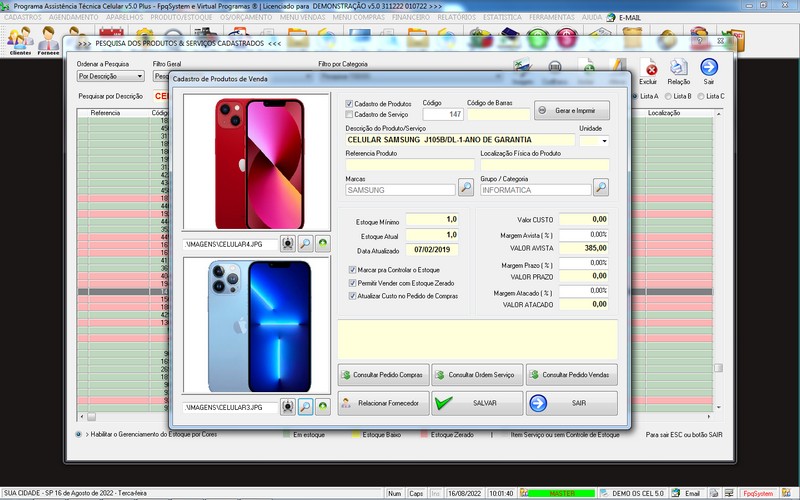Image resolution: width=800 pixels, height=500 pixels.
Task: Click Consultar Pedido Compras button
Action: (x=383, y=374)
